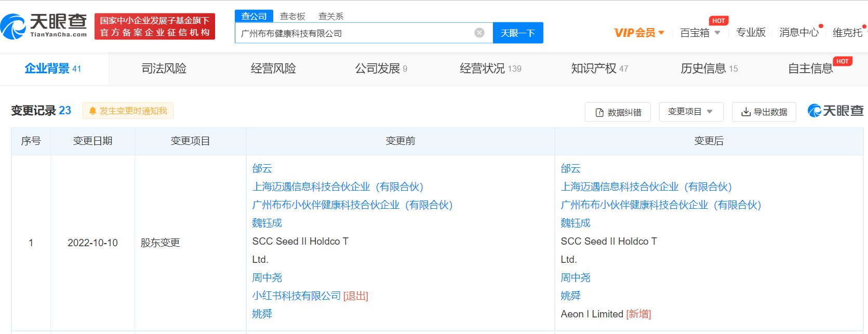Image resolution: width=868 pixels, height=334 pixels.
Task: Open 魏钰成 in the 变更前 column
Action: point(267,223)
